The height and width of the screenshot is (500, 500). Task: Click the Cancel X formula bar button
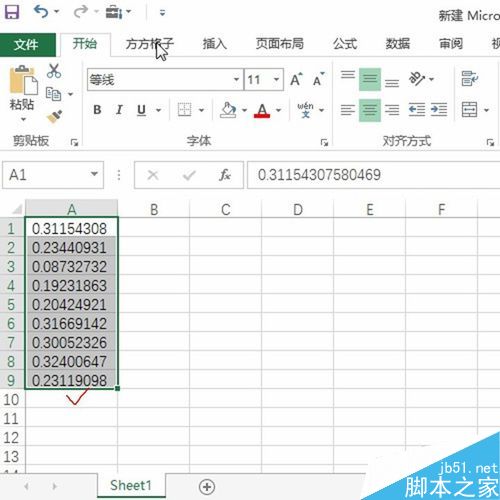(x=153, y=175)
